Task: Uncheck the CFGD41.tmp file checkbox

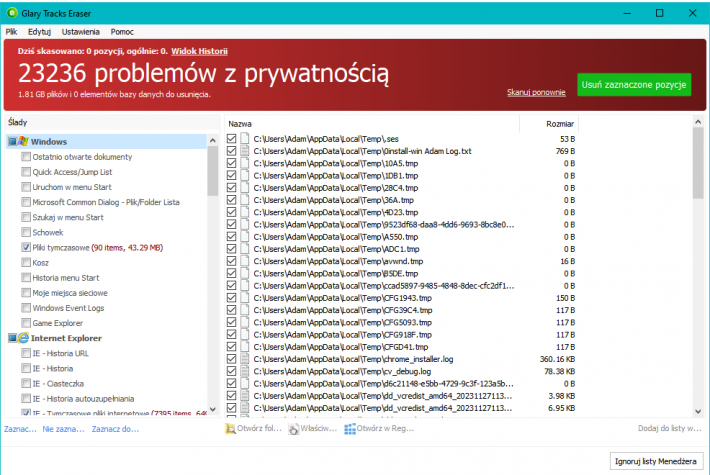Action: 231,346
